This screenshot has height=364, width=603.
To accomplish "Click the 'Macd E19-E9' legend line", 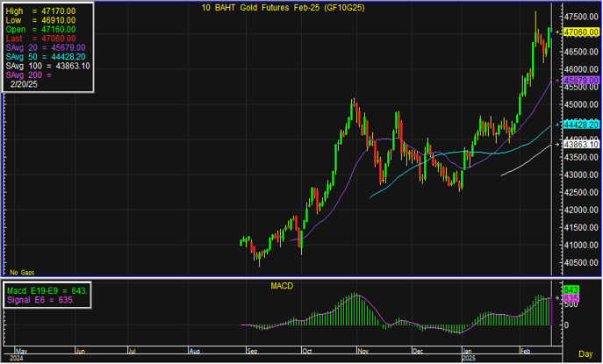I will point(46,290).
